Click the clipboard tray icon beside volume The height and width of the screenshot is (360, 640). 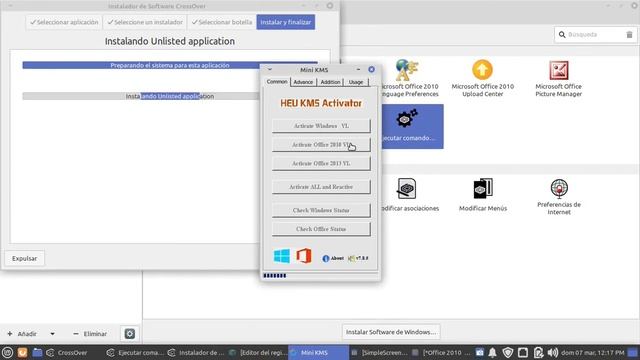pos(538,353)
